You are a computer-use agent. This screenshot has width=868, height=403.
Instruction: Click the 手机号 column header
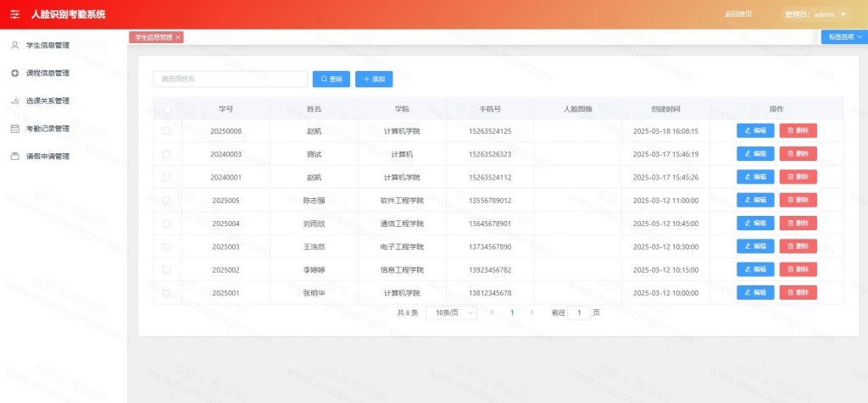click(x=490, y=109)
